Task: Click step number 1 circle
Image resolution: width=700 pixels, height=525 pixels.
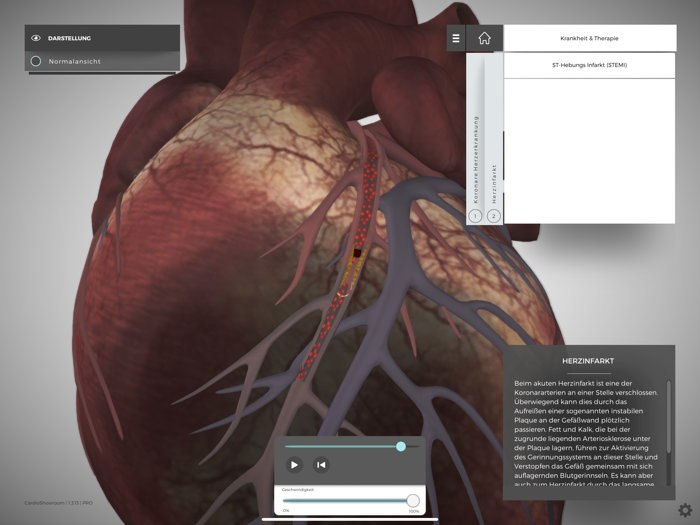Action: coord(475,216)
